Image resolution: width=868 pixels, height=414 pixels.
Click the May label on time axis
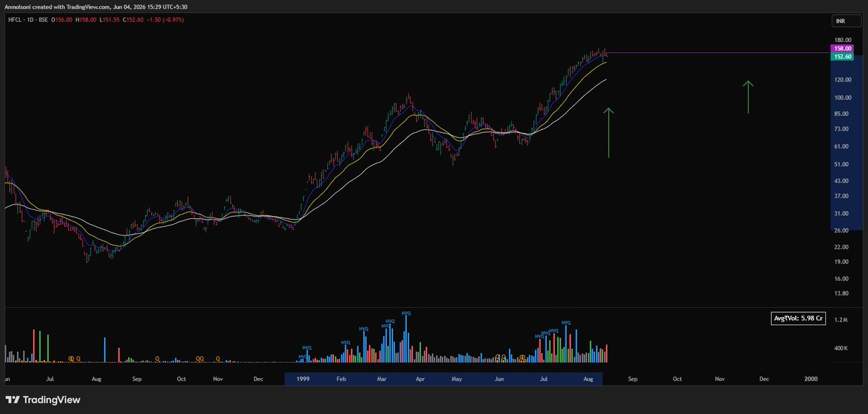(x=456, y=378)
